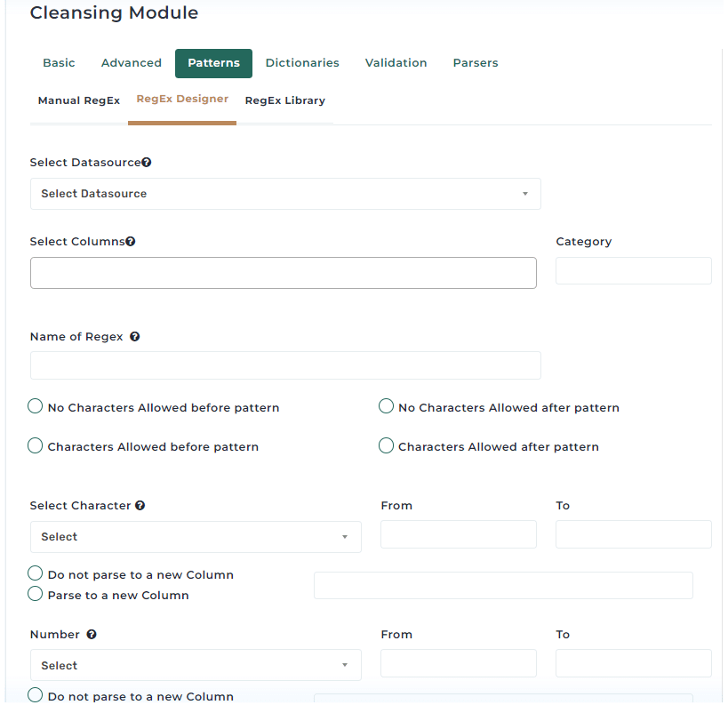Click the Name of Regex help icon
This screenshot has height=713, width=728.
point(134,337)
